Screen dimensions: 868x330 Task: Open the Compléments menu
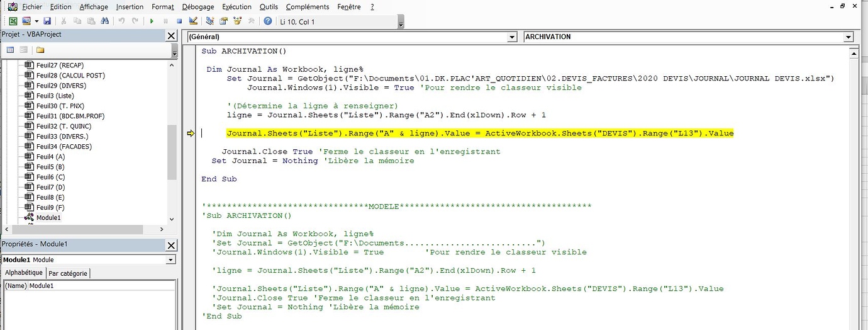tap(308, 7)
